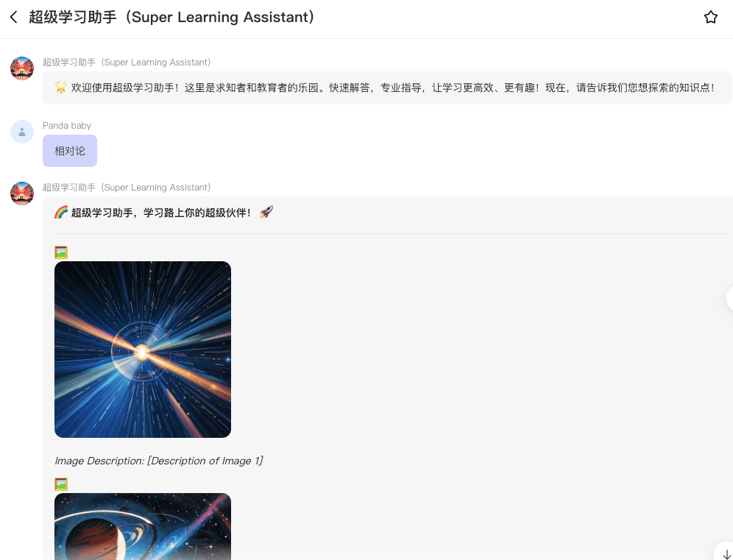Click the bold reply header "超级学习助手，学习路上你的超级伙伴"
The height and width of the screenshot is (560, 733).
pyautogui.click(x=161, y=213)
